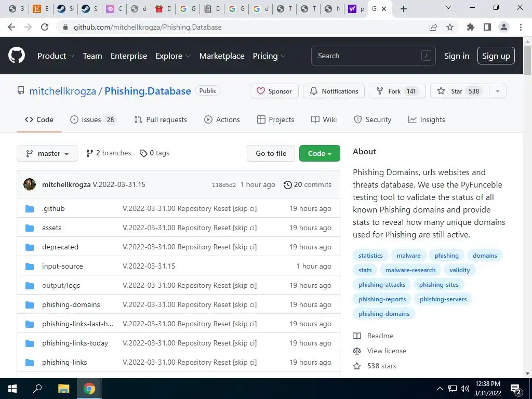The width and height of the screenshot is (532, 399).
Task: Click the Go to file button
Action: 271,153
